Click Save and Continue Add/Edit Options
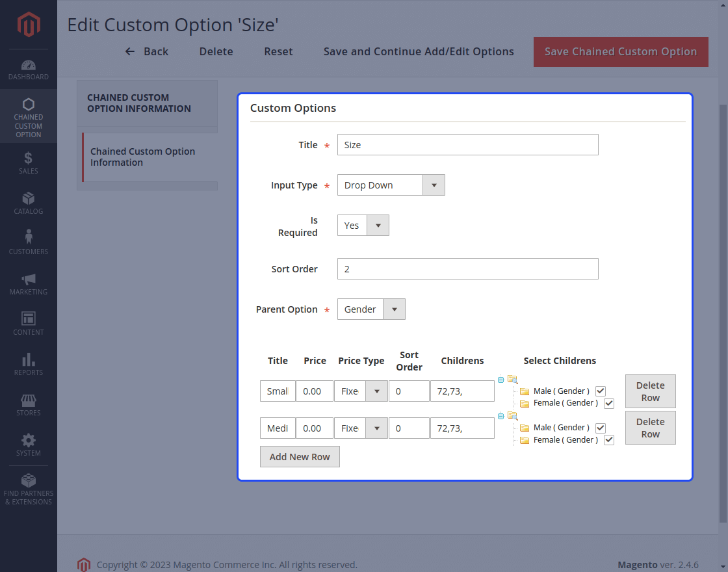This screenshot has height=572, width=728. 419,51
